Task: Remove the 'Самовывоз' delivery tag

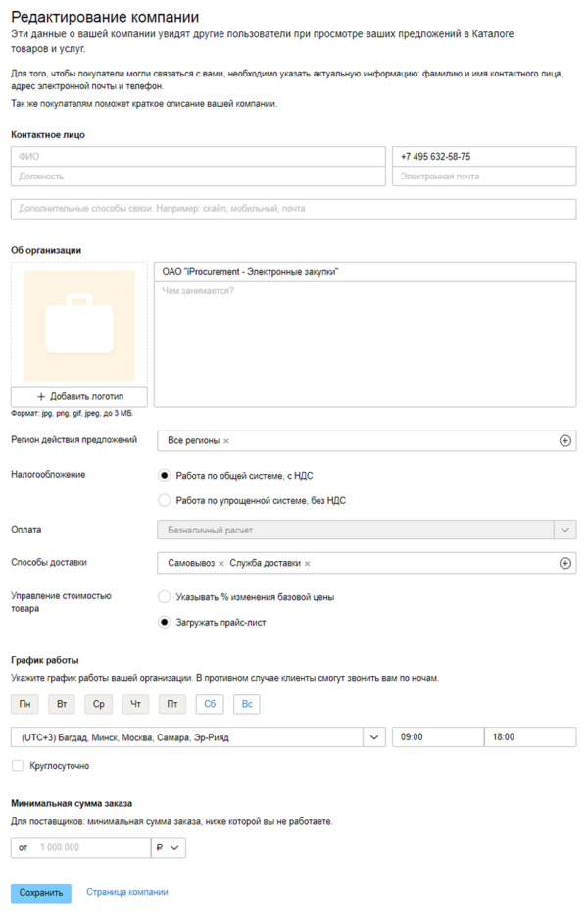Action: point(220,563)
